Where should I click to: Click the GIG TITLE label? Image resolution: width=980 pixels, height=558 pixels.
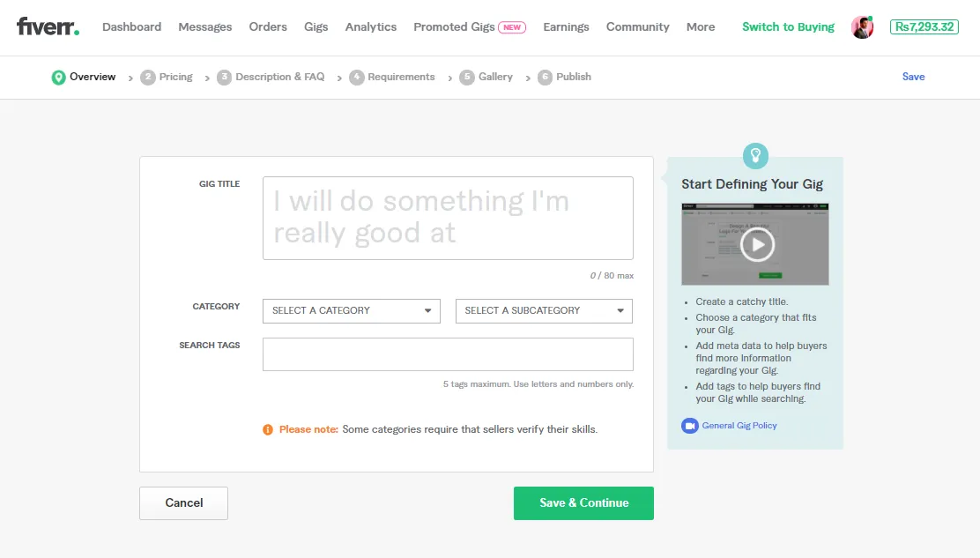pyautogui.click(x=219, y=183)
